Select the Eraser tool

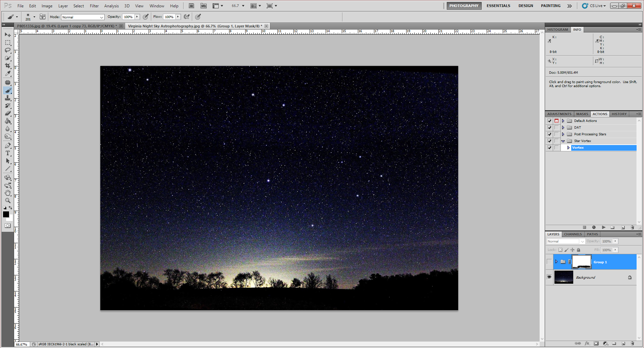pyautogui.click(x=8, y=113)
